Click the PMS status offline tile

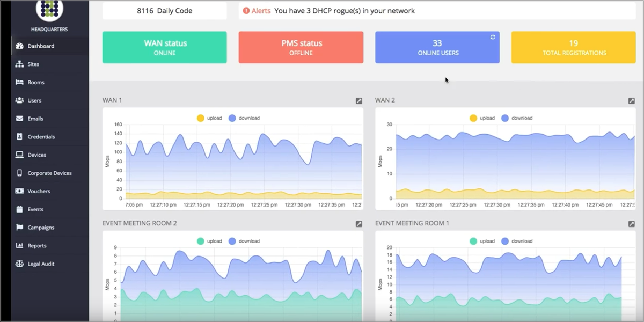[301, 47]
